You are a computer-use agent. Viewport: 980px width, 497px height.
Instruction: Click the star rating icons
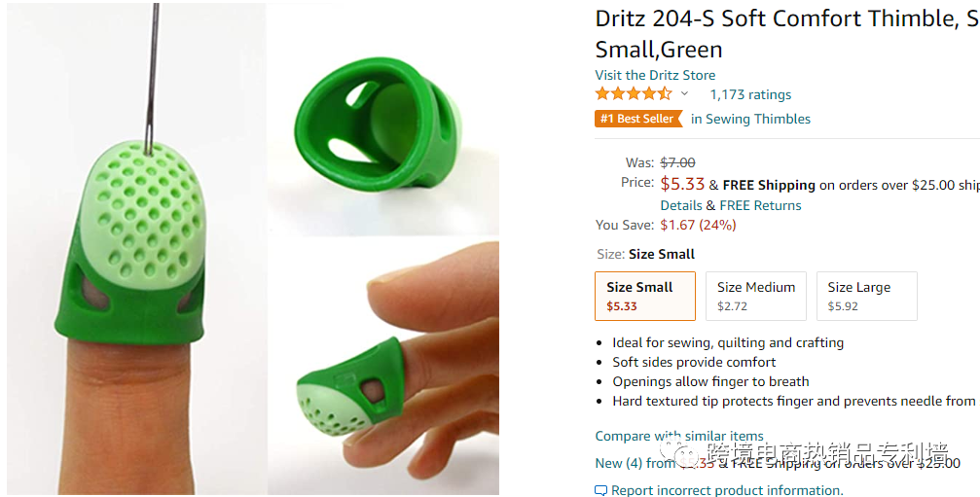[x=634, y=94]
